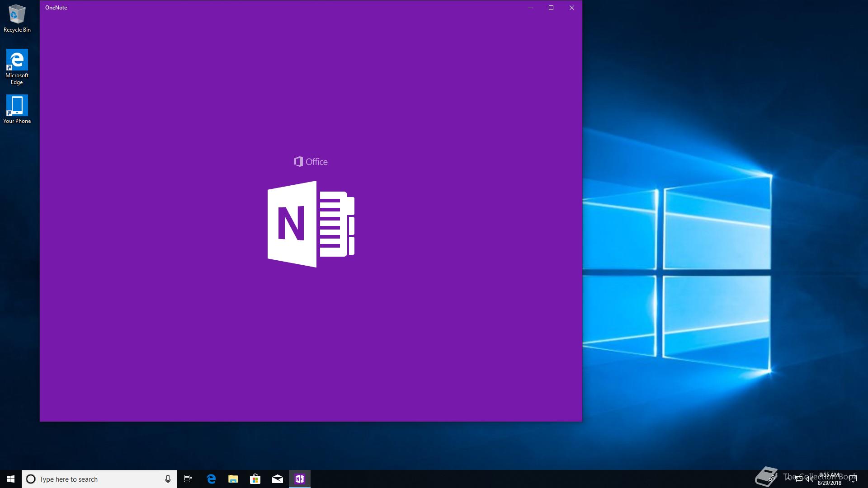Click the OneNote taskbar button
This screenshot has height=488, width=868.
[x=300, y=479]
